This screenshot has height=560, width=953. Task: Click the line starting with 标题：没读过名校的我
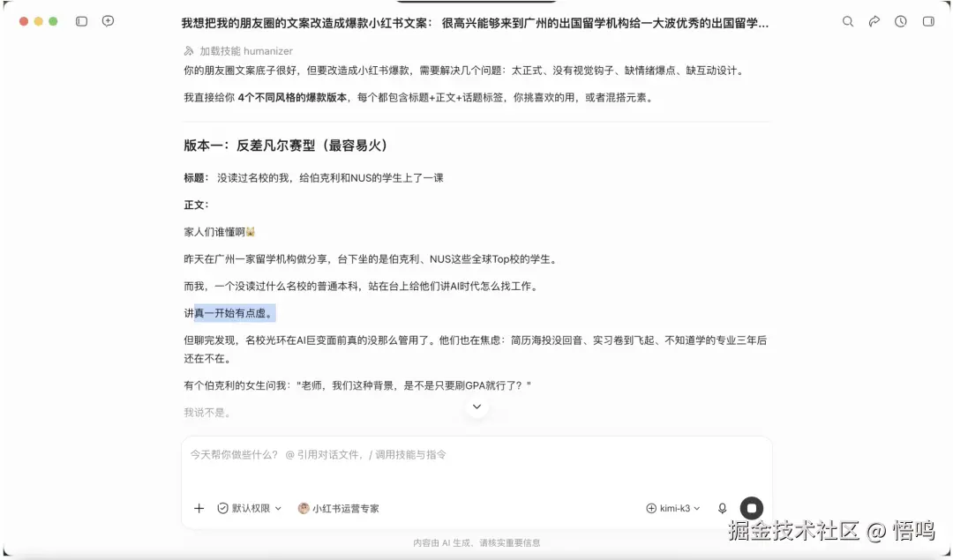[313, 178]
